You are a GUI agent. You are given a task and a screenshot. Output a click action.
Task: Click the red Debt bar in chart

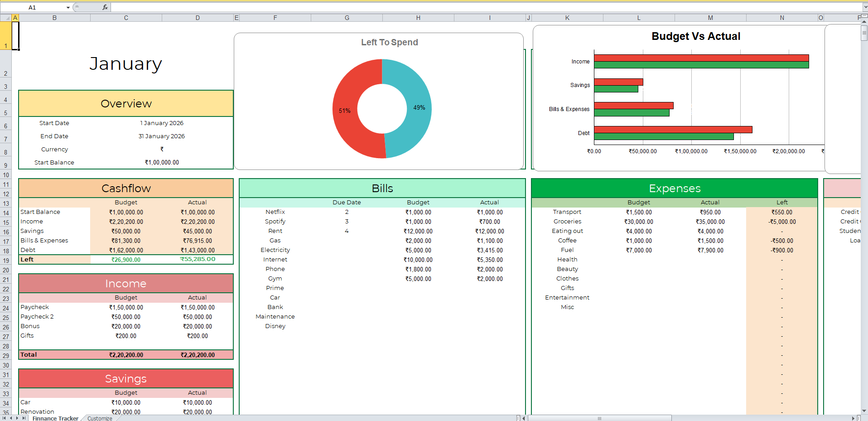673,130
